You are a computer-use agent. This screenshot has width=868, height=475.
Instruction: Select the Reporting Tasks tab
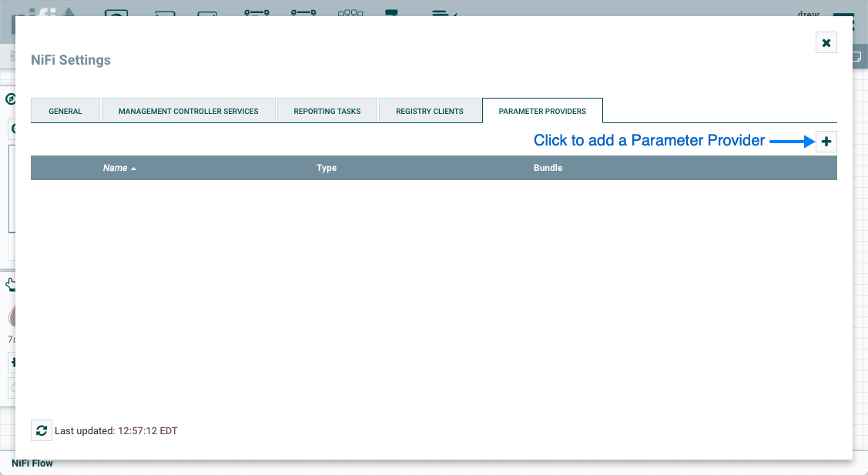(x=327, y=111)
